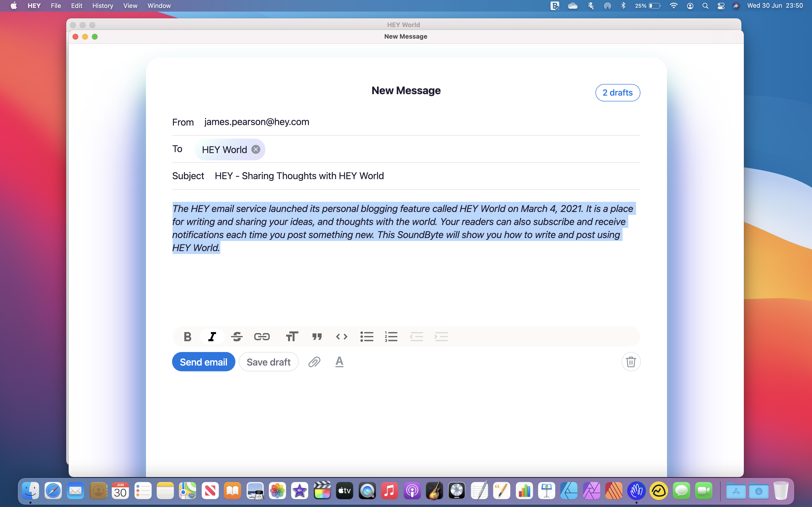Toggle strikethrough formatting
The width and height of the screenshot is (812, 507).
point(237,336)
